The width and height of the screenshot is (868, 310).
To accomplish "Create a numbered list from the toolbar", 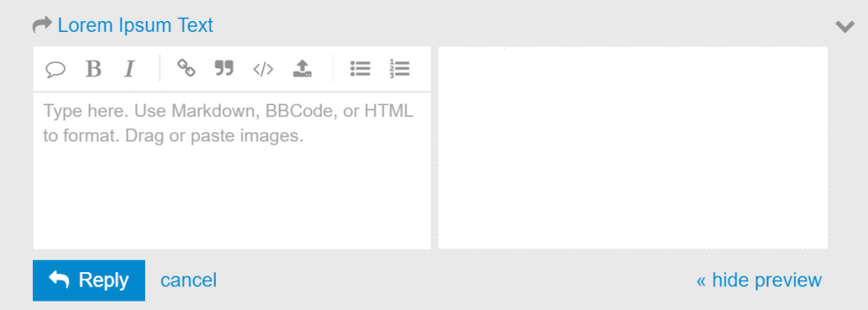I will tap(399, 68).
